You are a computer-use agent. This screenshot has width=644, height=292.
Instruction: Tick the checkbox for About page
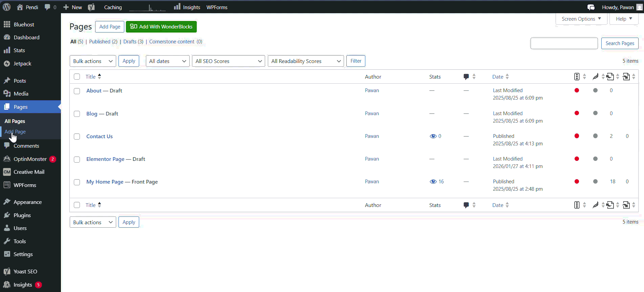[77, 91]
